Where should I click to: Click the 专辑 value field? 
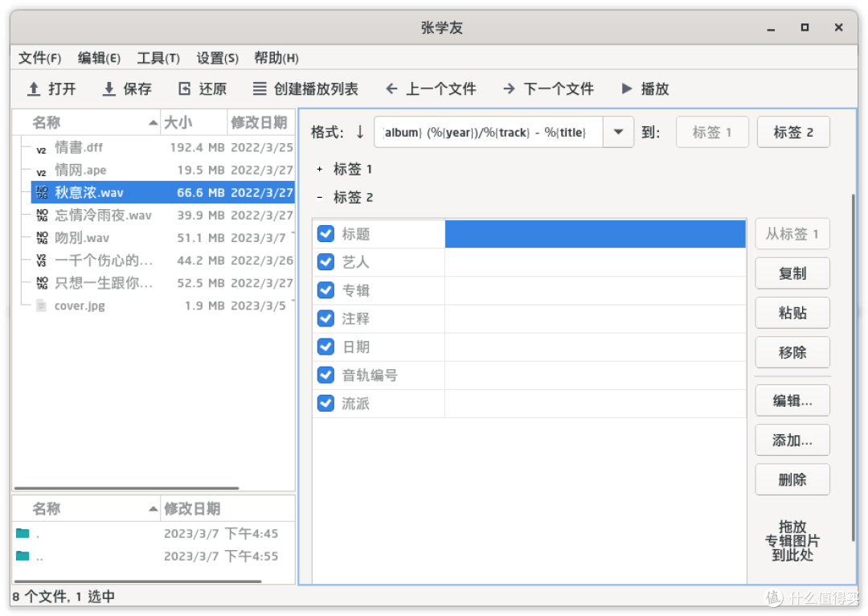(595, 290)
